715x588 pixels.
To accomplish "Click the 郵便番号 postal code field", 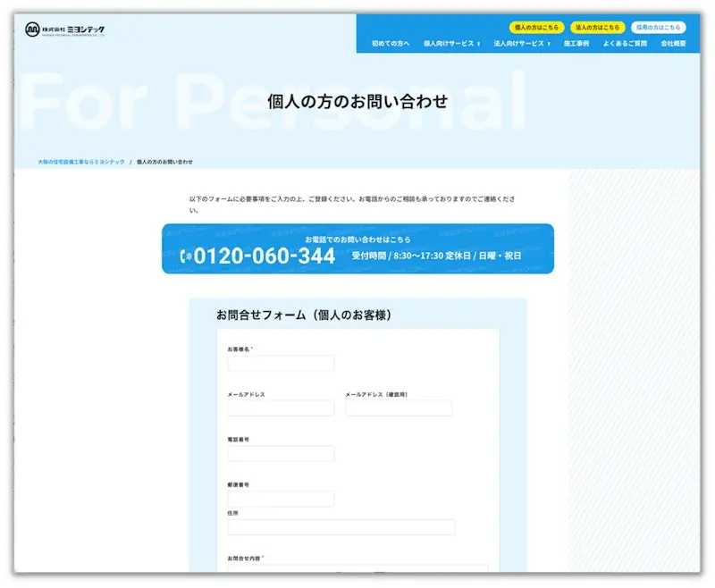I will (x=282, y=499).
